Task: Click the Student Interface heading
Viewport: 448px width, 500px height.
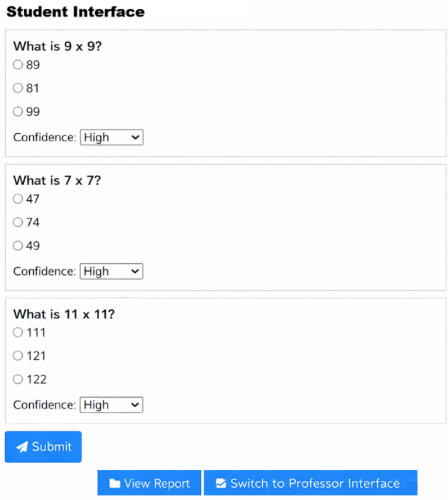Action: 75,12
